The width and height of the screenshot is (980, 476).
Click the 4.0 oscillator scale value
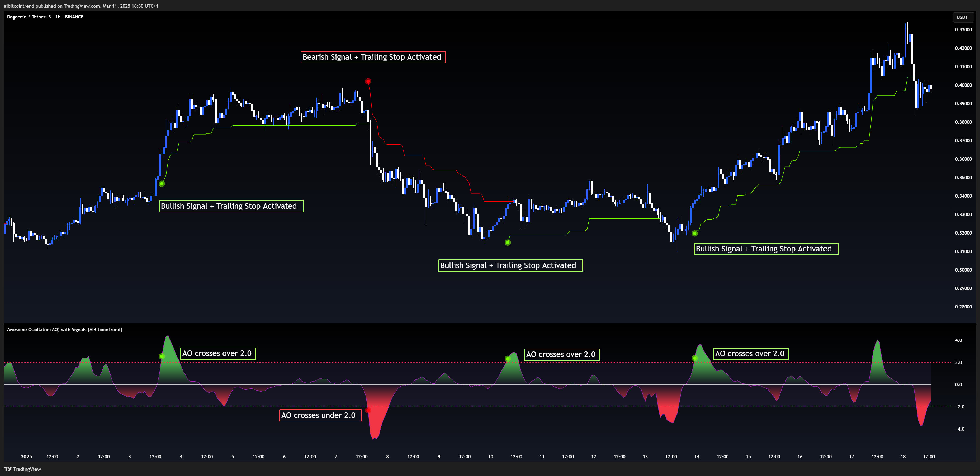click(958, 340)
